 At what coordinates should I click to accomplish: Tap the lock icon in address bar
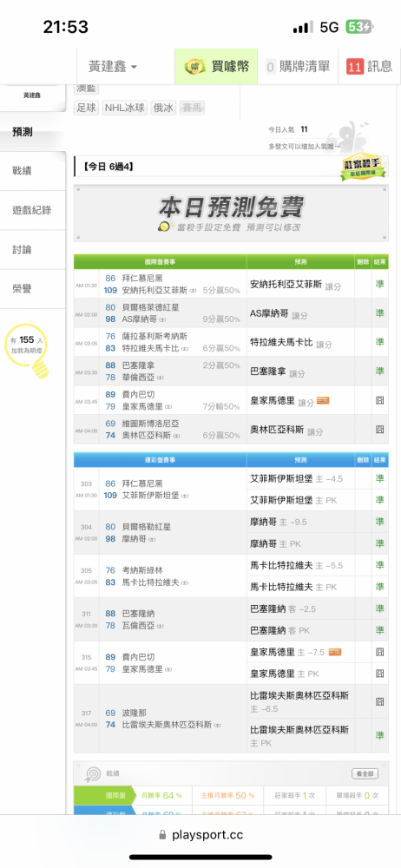[x=162, y=835]
